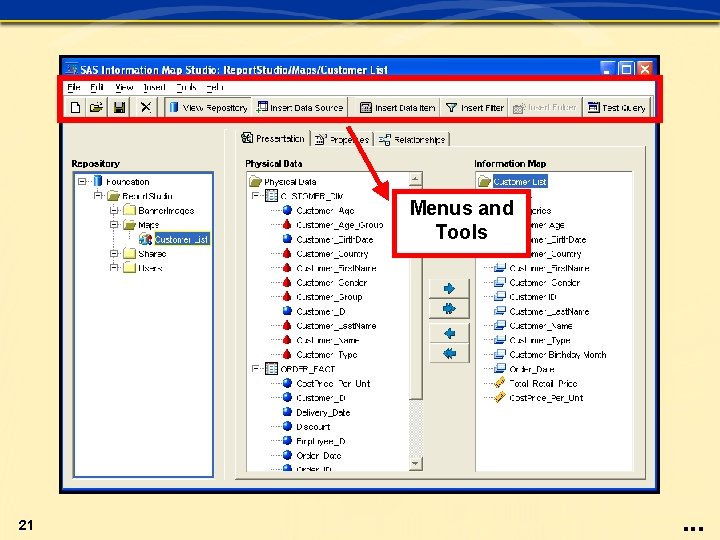
Task: Open the Help menu
Action: [214, 87]
